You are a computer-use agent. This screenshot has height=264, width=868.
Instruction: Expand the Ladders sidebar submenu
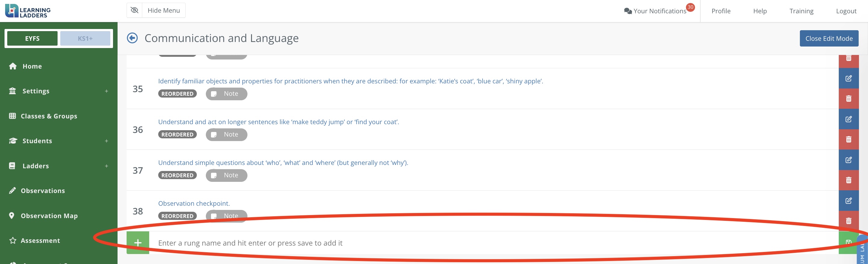(106, 166)
